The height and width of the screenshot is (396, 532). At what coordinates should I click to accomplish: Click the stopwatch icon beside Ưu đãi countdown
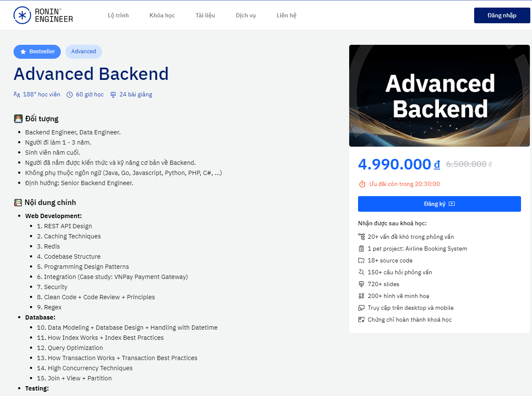362,184
